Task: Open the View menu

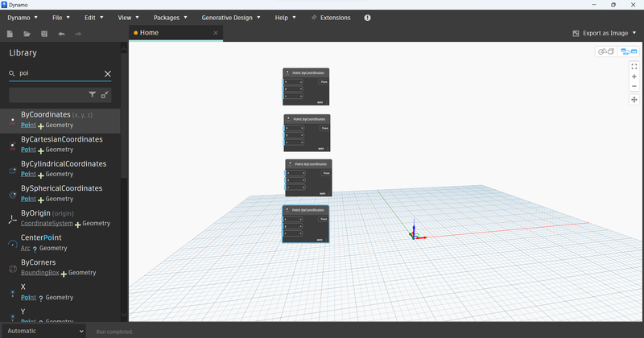Action: coord(128,18)
